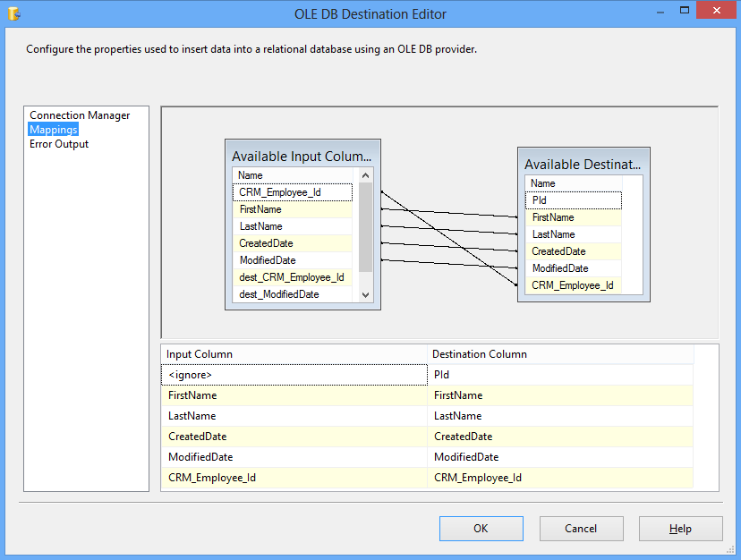Open CRM_Employee_Id input column cell in grid
Image resolution: width=741 pixels, height=560 pixels.
click(x=294, y=478)
